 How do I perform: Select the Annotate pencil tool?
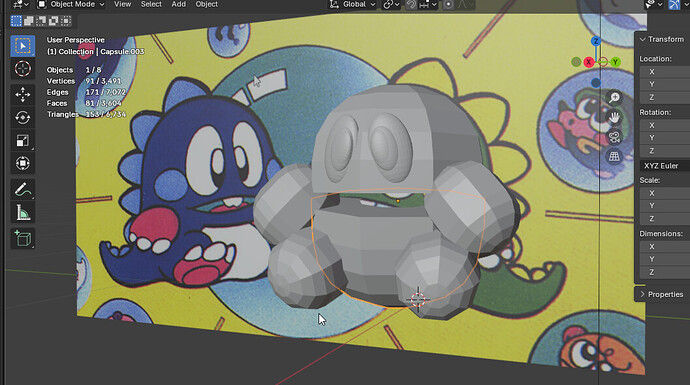(x=22, y=190)
